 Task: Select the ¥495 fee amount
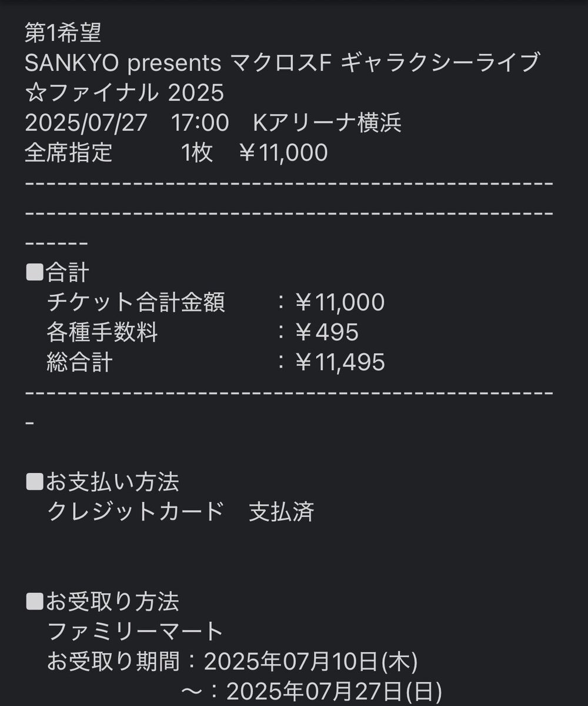pos(327,332)
